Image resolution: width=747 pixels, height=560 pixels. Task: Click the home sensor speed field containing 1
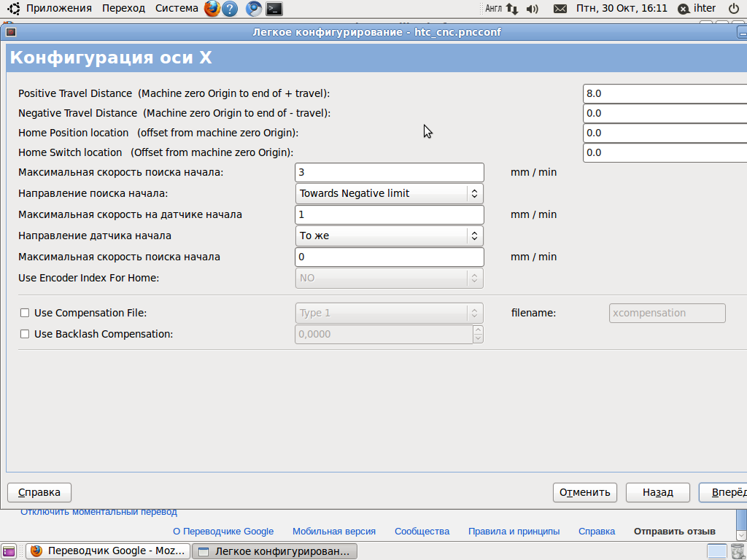pyautogui.click(x=390, y=215)
